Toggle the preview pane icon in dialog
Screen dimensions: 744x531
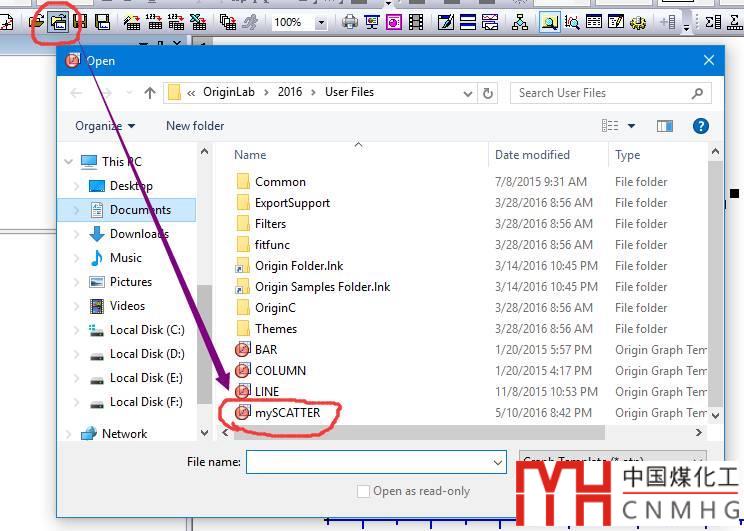tap(664, 126)
